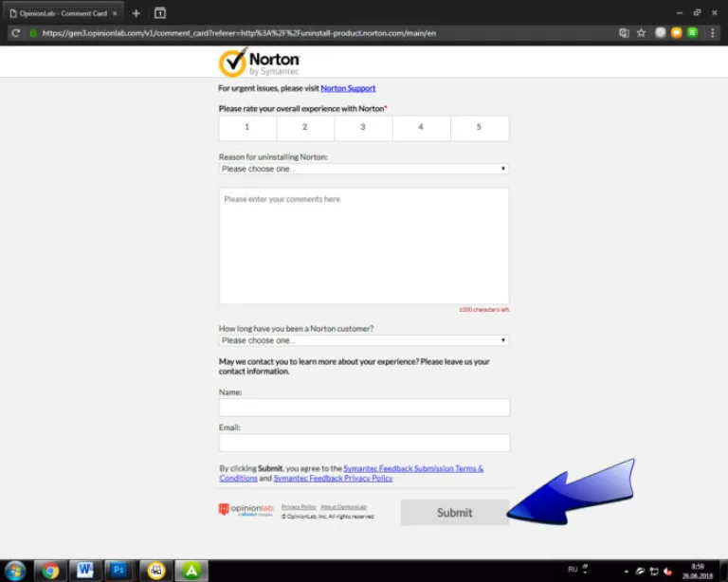Viewport: 728px width, 582px height.
Task: Open the browser three-dot menu
Action: (x=712, y=33)
